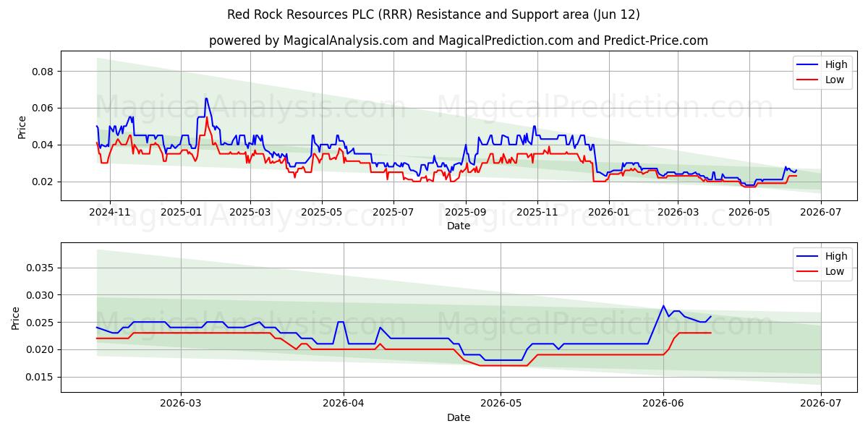Click '2026-05' tick label on lower chart
The height and width of the screenshot is (434, 868).
501,404
